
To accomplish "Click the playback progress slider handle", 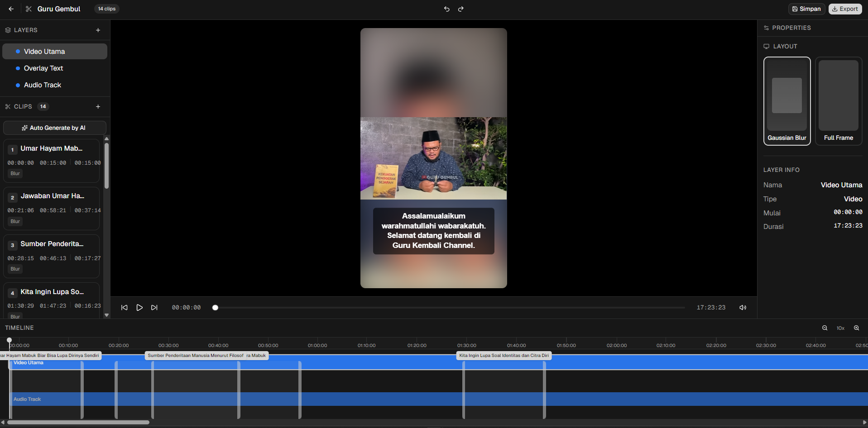I will [216, 308].
